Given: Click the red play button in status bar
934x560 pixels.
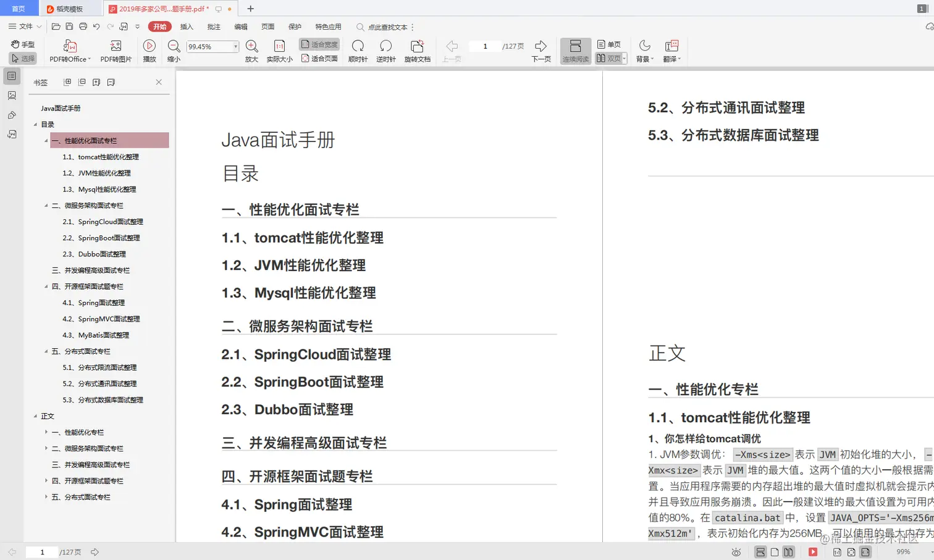Looking at the screenshot, I should tap(813, 552).
